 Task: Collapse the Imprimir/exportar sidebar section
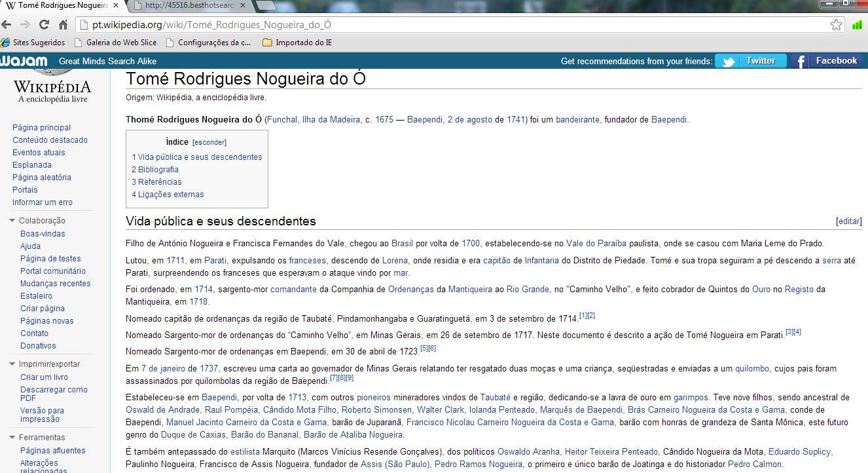click(12, 364)
